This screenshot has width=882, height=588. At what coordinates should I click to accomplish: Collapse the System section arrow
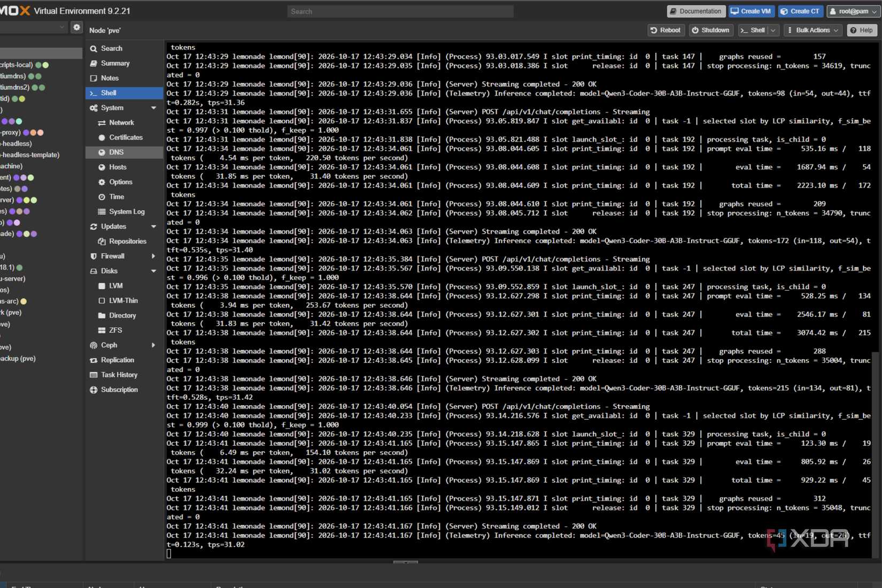click(x=154, y=108)
